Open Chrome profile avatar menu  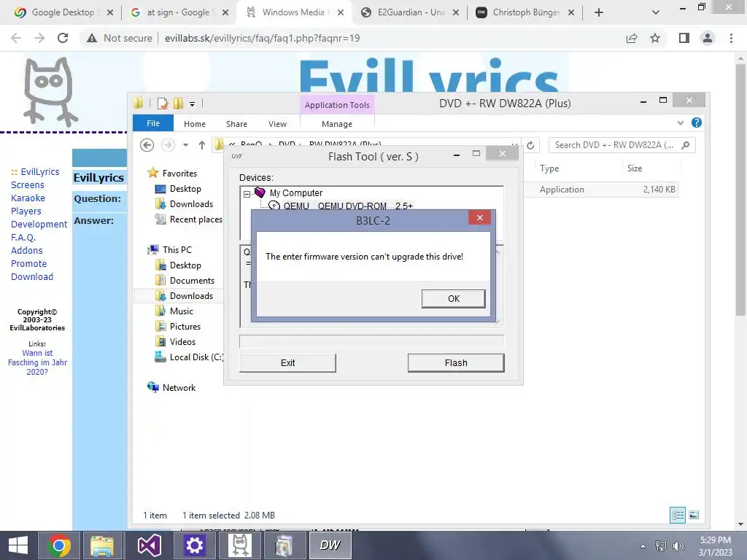(x=708, y=38)
